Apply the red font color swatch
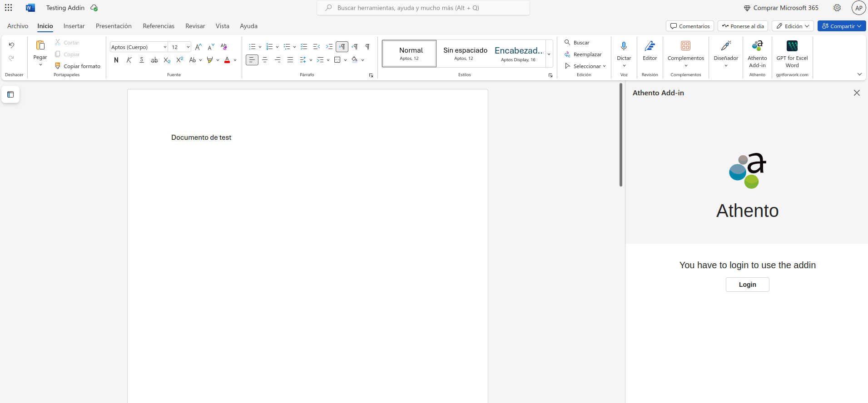This screenshot has height=403, width=868. point(227,60)
